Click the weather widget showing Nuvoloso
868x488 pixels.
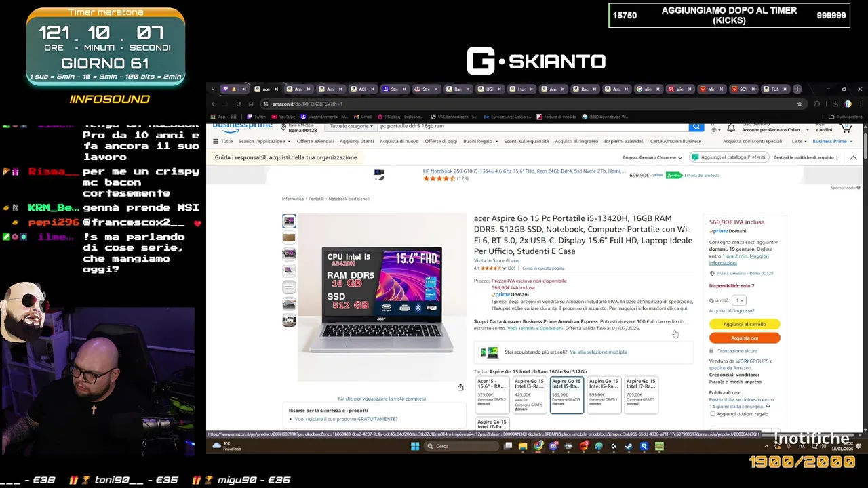click(x=227, y=446)
